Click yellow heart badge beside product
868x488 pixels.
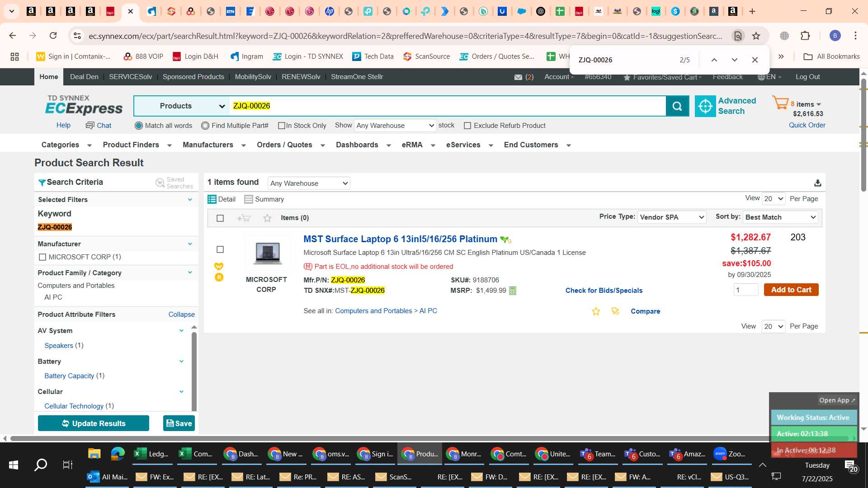click(219, 266)
